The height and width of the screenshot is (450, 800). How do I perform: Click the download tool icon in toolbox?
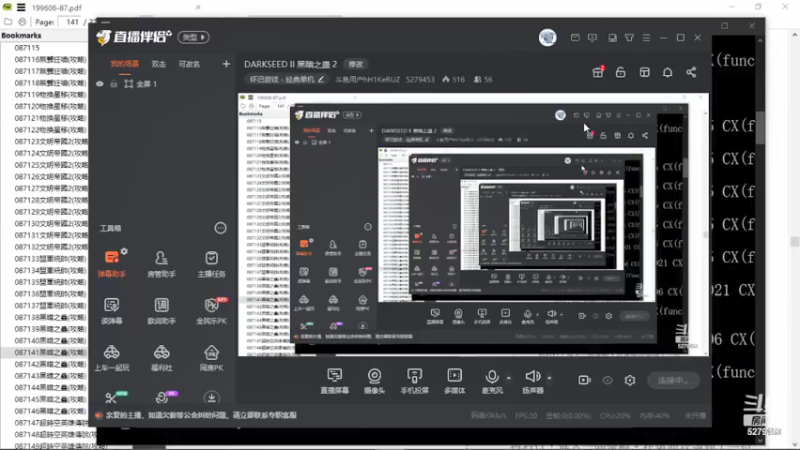coord(211,397)
